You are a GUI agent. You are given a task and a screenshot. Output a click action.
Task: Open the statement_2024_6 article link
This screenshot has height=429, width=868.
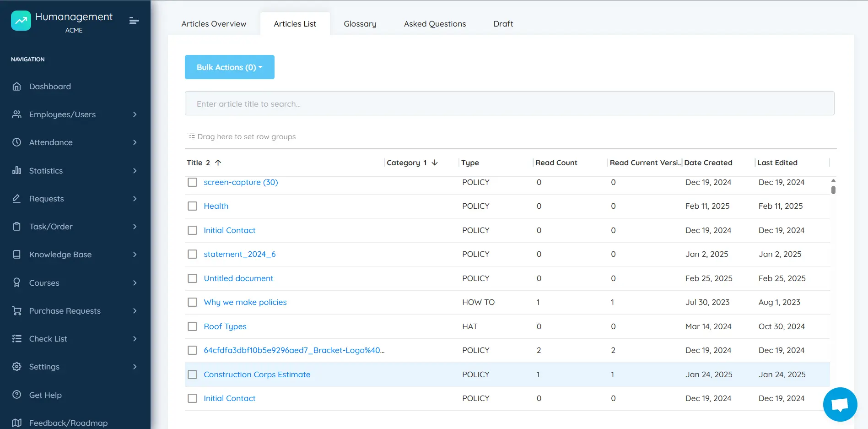[240, 254]
